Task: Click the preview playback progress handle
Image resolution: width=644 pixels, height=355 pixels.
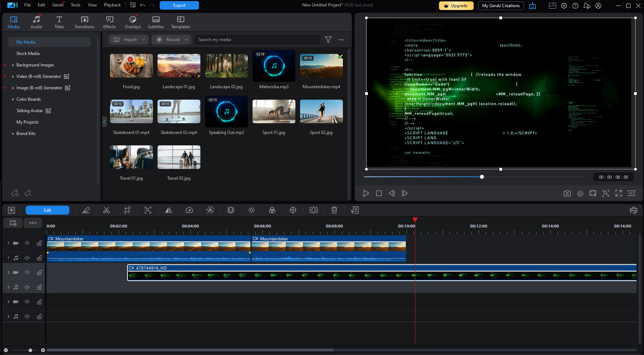Action: tap(482, 177)
